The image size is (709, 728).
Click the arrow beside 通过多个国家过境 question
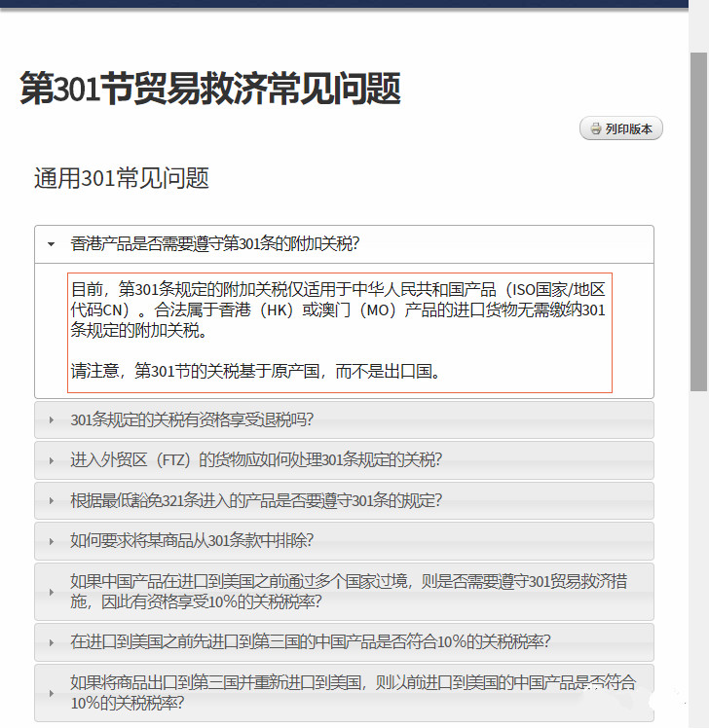[x=51, y=592]
